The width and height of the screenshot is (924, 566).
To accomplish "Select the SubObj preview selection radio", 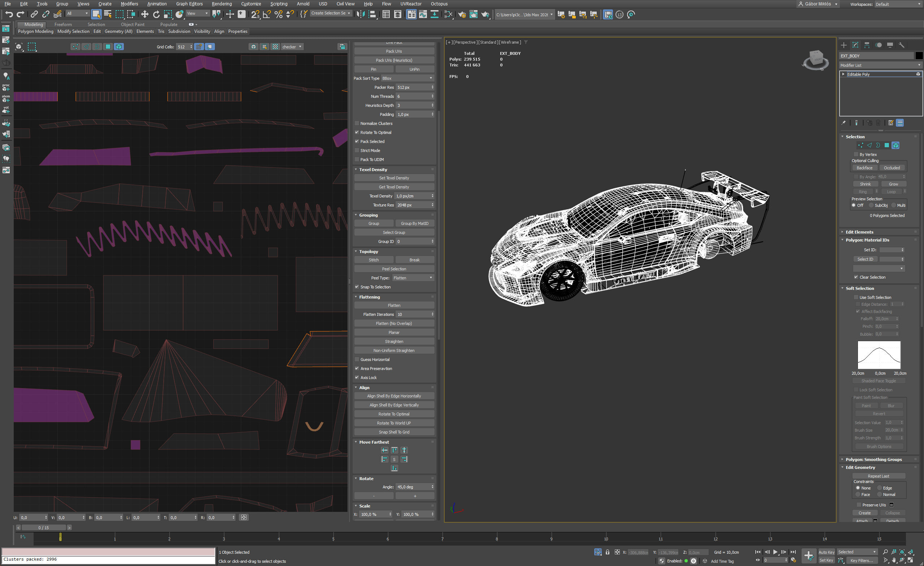I will coord(871,205).
